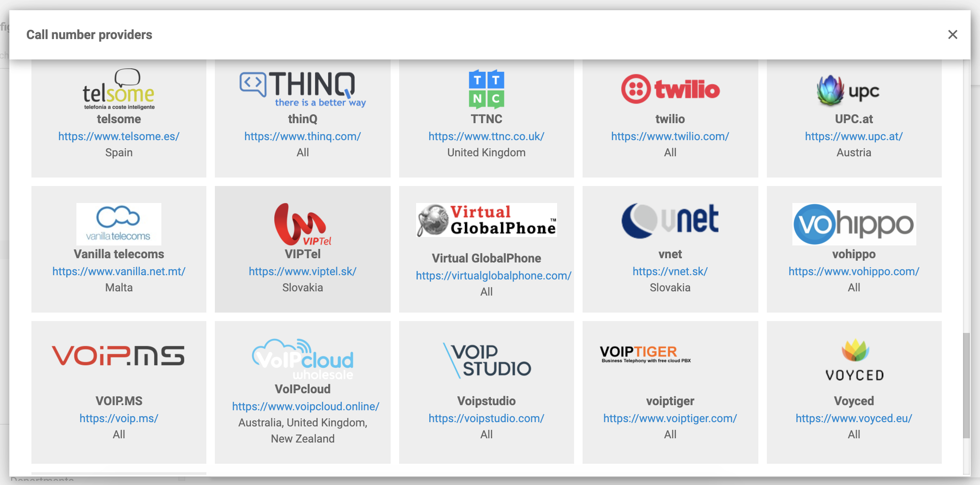Image resolution: width=980 pixels, height=485 pixels.
Task: Click the dialog's vertical scrollbar thumb
Action: pyautogui.click(x=966, y=385)
